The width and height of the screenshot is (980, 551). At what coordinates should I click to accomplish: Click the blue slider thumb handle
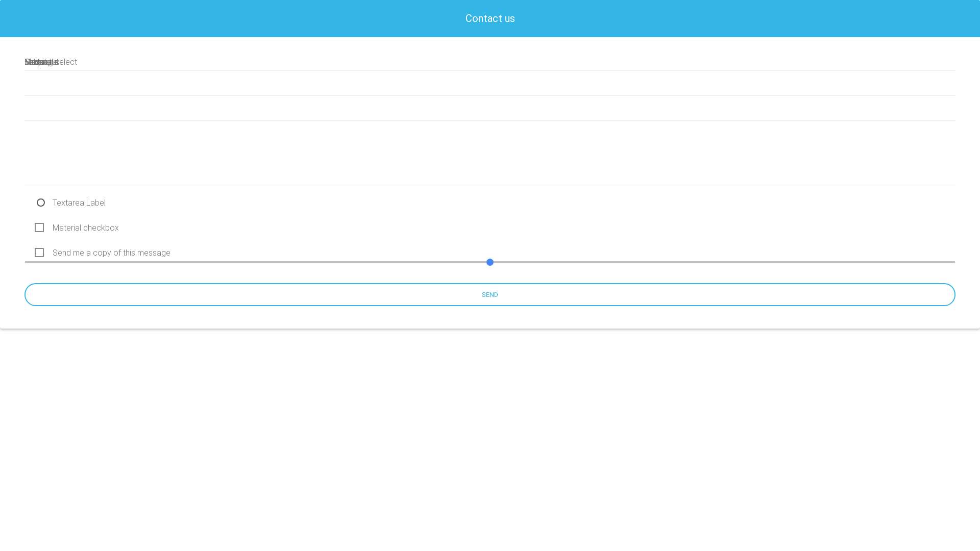click(490, 262)
